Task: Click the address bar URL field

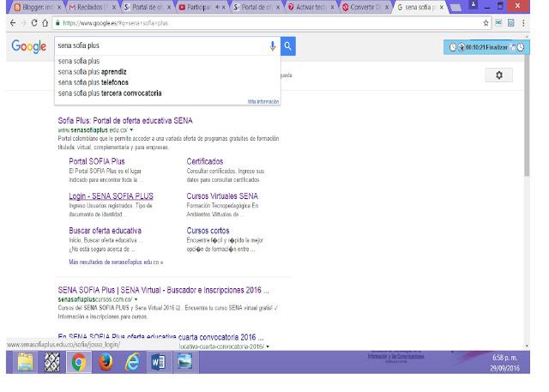Action: (268, 23)
